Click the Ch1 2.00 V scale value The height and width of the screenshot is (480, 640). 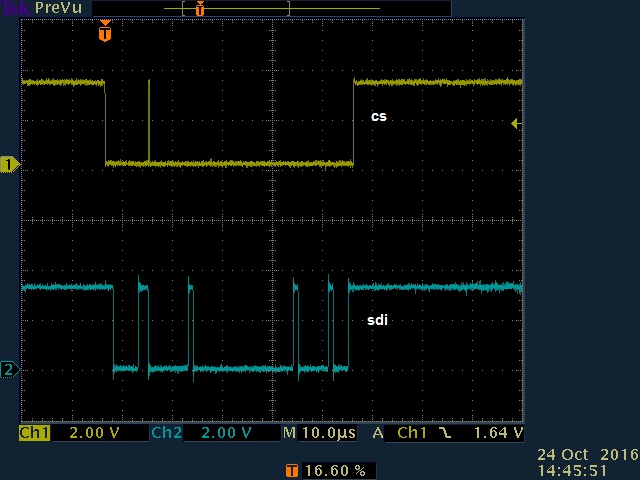[x=94, y=433]
